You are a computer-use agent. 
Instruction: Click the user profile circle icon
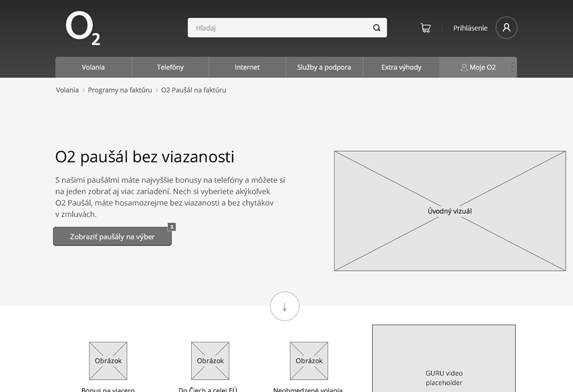click(x=506, y=28)
